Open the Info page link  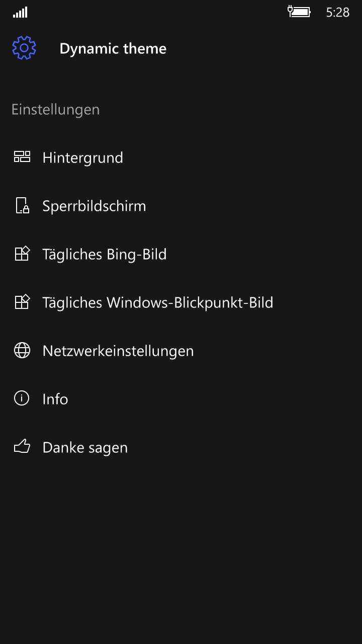[x=55, y=399]
